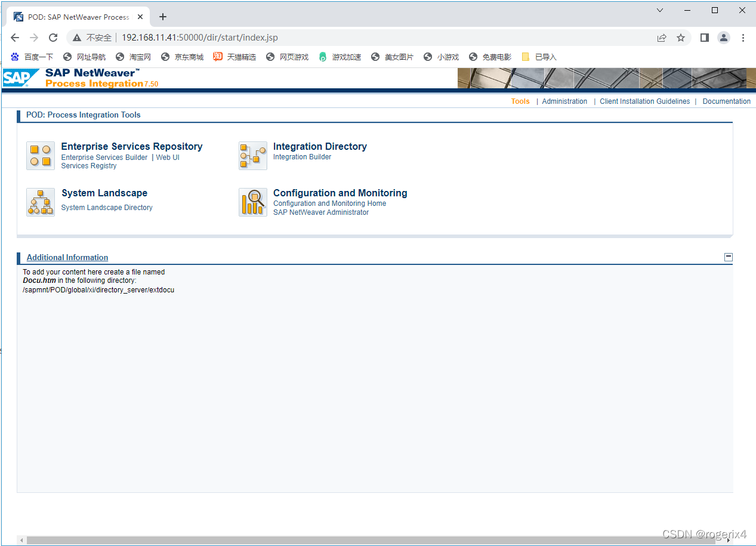Open the tab search chevron
The height and width of the screenshot is (546, 756).
click(x=660, y=10)
